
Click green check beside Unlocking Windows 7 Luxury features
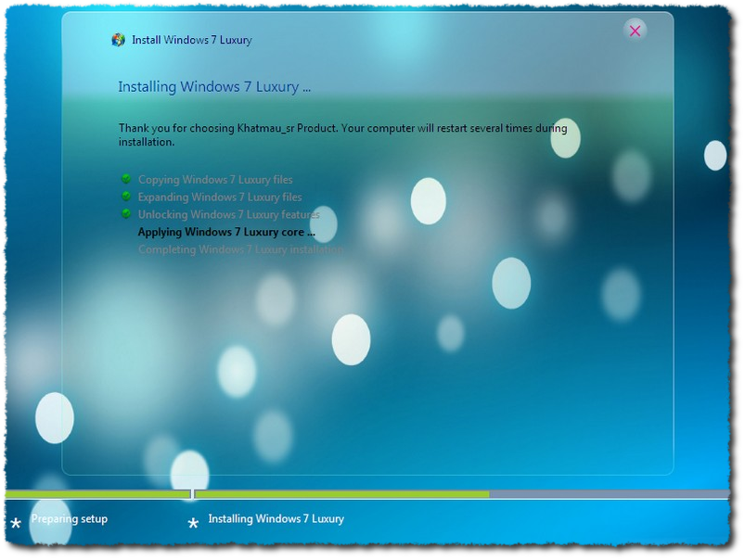point(126,214)
